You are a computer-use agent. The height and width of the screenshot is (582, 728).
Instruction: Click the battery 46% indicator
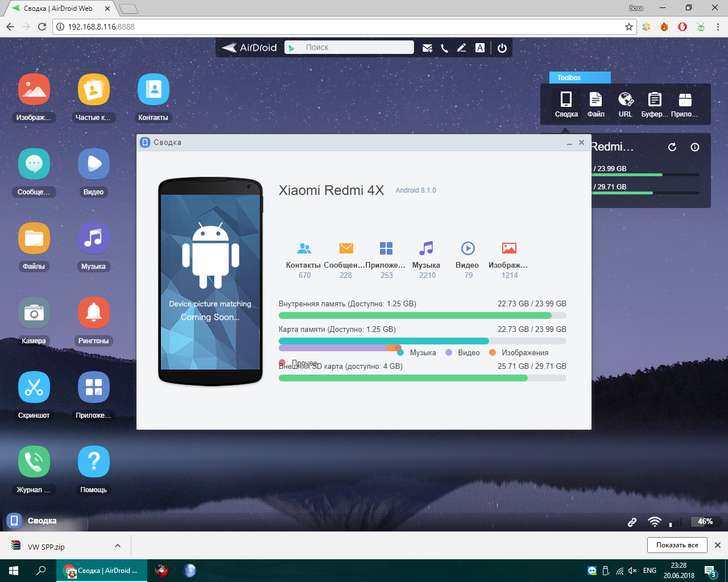[x=706, y=521]
